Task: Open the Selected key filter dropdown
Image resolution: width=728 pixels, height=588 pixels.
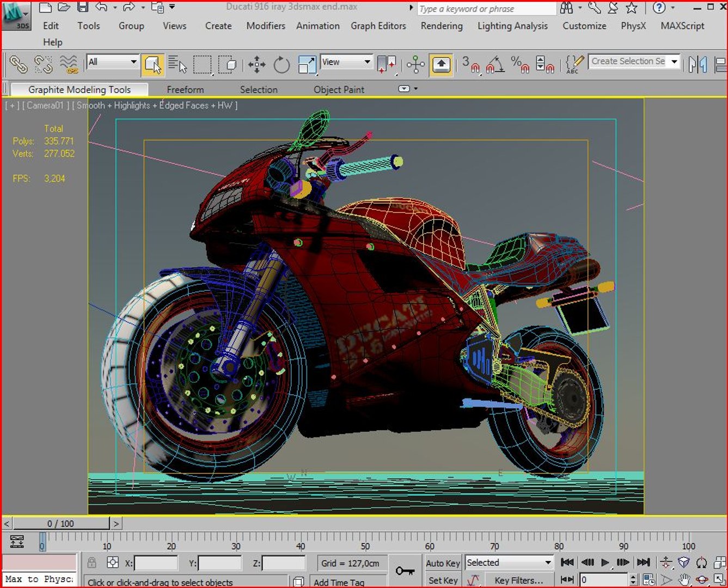Action: [x=509, y=562]
